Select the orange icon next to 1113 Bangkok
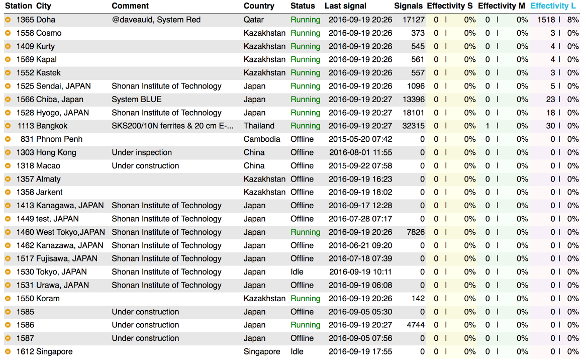The width and height of the screenshot is (583, 360). (7, 126)
